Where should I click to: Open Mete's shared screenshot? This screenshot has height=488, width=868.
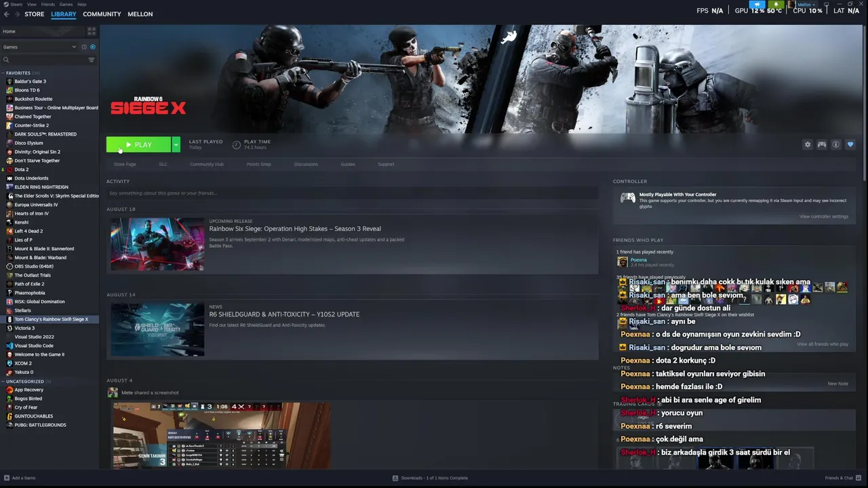[221, 436]
